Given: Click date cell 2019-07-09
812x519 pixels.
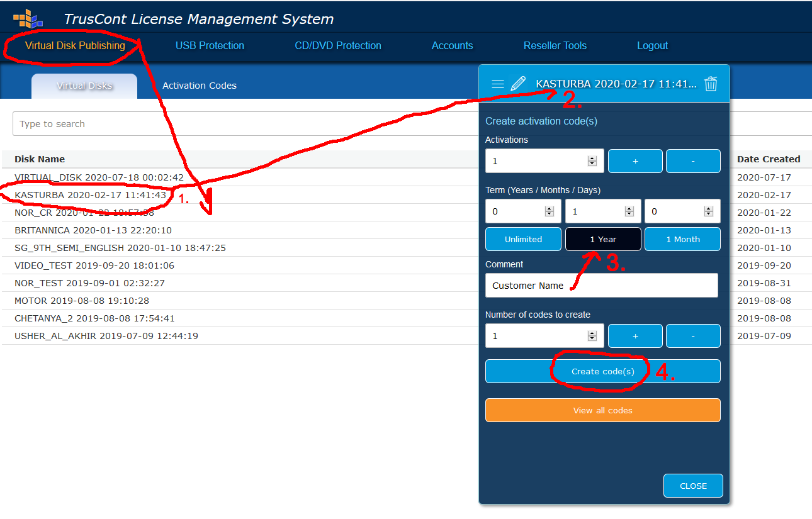Looking at the screenshot, I should (764, 336).
